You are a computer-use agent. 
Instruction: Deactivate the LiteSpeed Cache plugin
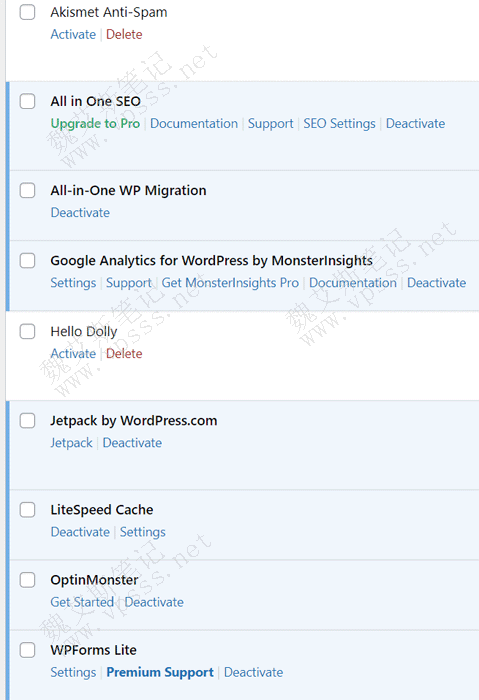80,532
